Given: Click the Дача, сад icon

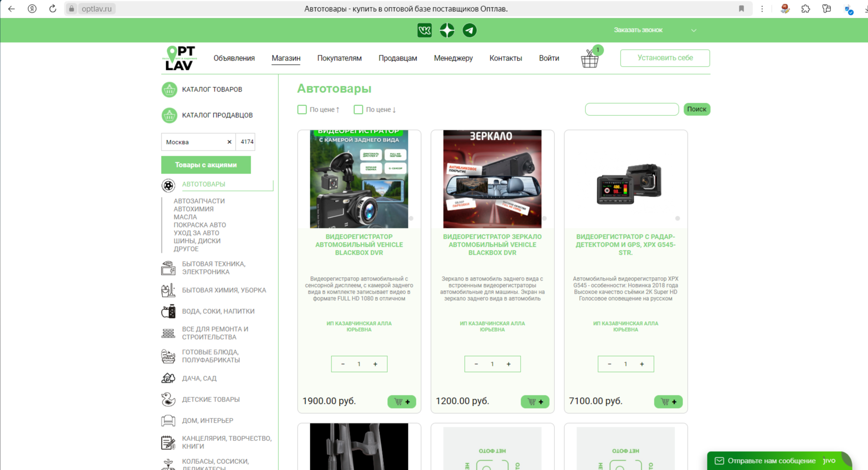Looking at the screenshot, I should 168,378.
